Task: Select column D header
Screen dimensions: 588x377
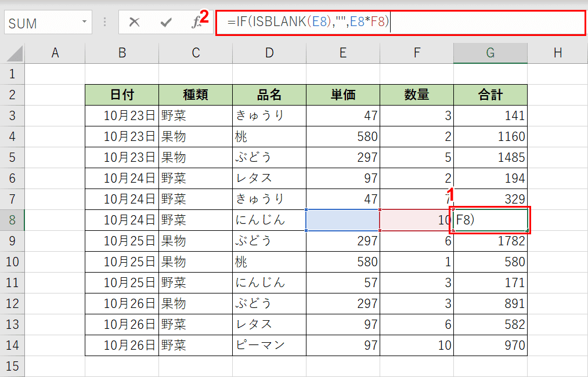Action: [269, 53]
